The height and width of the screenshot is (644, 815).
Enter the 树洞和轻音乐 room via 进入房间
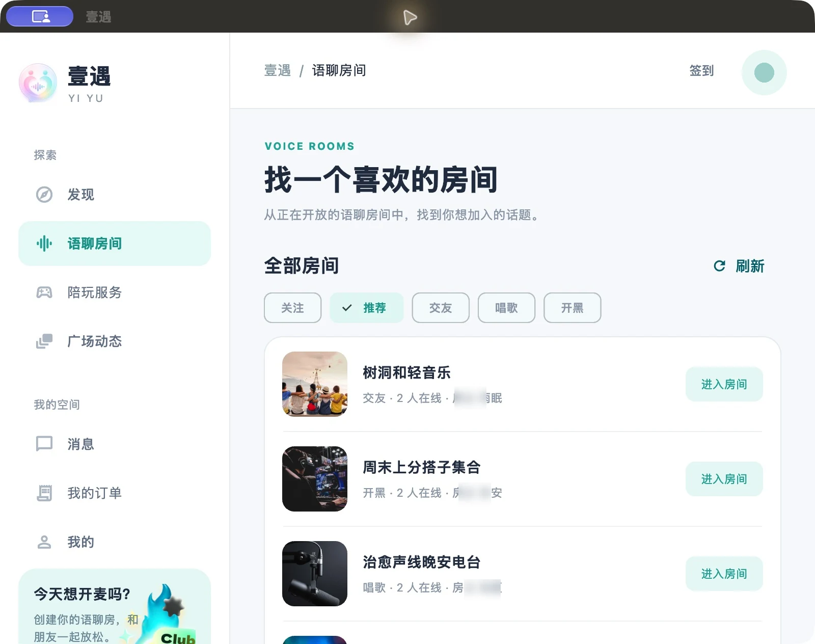[724, 384]
